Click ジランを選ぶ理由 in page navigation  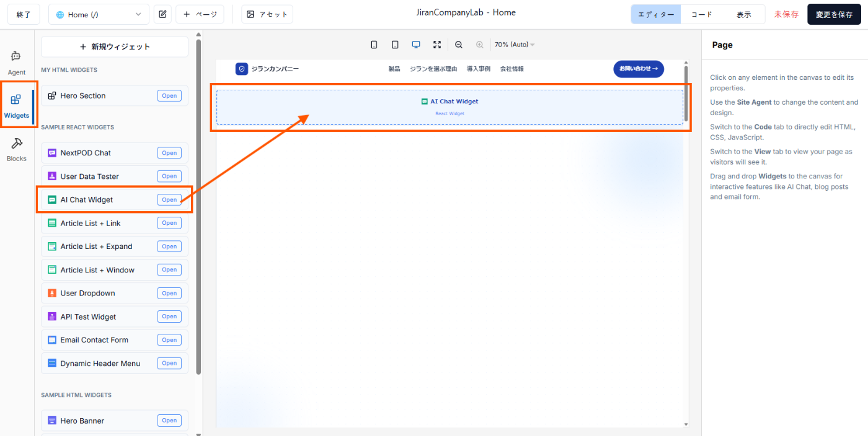click(433, 69)
